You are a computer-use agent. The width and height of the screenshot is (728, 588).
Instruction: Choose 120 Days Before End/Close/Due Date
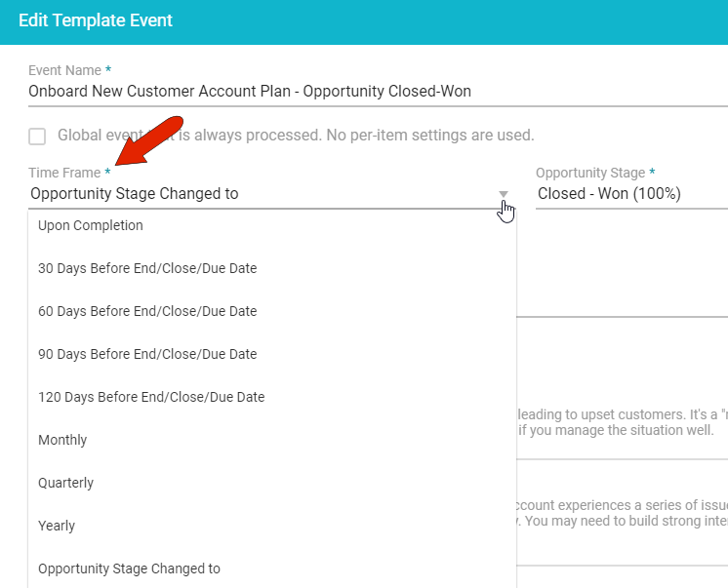(x=151, y=397)
